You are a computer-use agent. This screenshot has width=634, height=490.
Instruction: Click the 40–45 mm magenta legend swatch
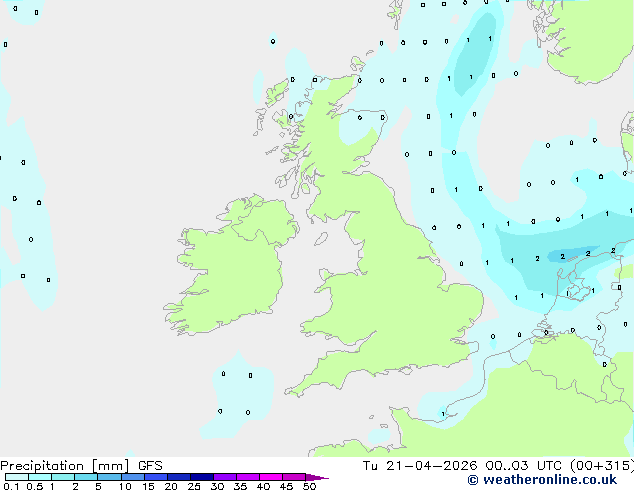point(271,477)
